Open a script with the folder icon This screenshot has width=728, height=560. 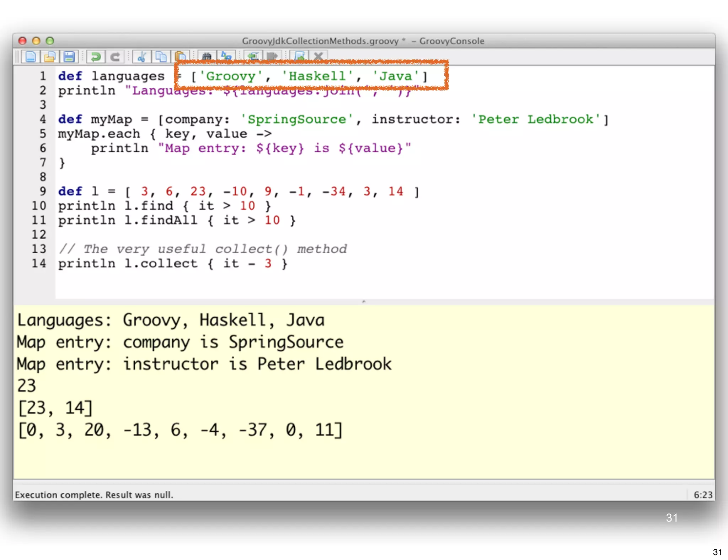click(x=50, y=56)
